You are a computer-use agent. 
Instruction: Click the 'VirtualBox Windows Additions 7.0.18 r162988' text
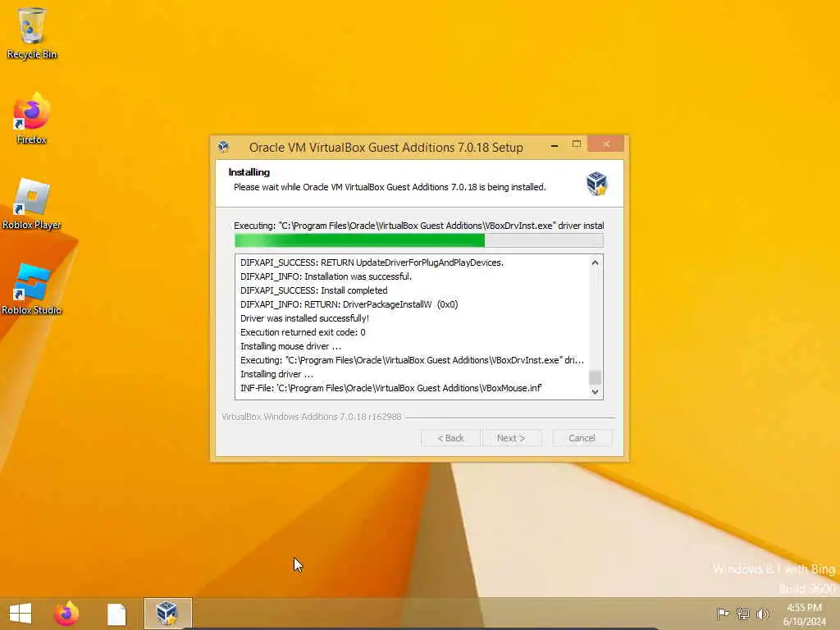click(312, 417)
